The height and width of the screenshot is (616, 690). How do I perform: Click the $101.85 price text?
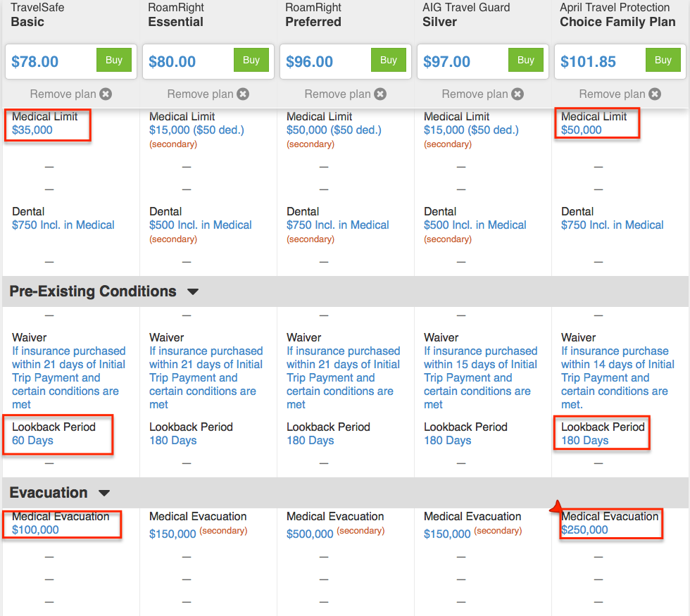click(x=588, y=62)
